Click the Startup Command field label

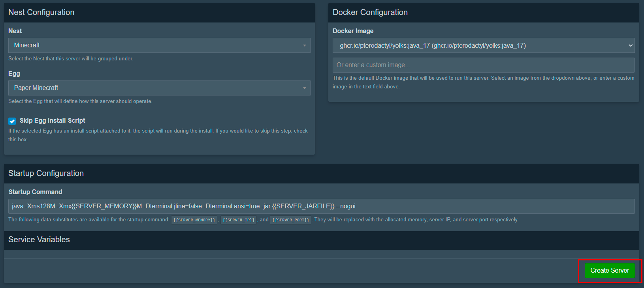(36, 192)
